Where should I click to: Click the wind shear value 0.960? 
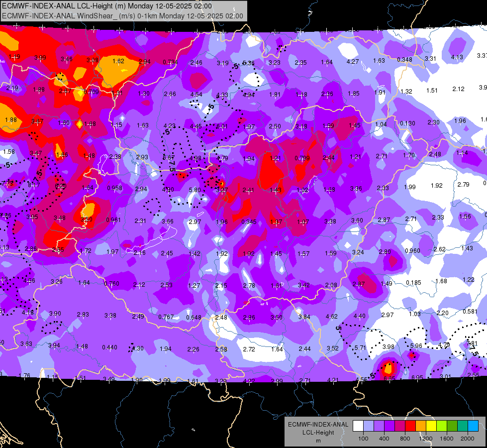(413, 250)
